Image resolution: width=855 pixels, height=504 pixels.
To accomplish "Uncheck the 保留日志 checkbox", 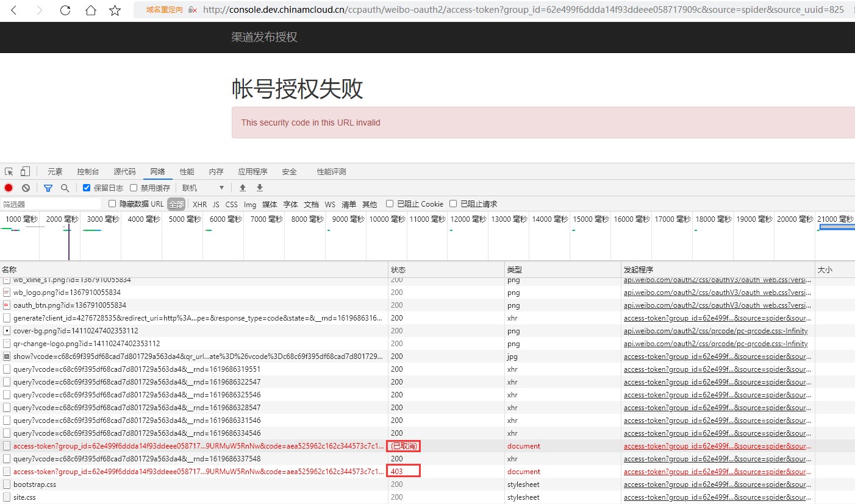I will click(x=87, y=188).
